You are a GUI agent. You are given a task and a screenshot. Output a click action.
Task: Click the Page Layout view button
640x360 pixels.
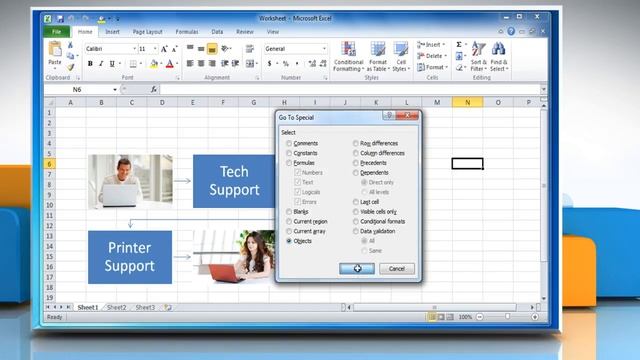441,317
